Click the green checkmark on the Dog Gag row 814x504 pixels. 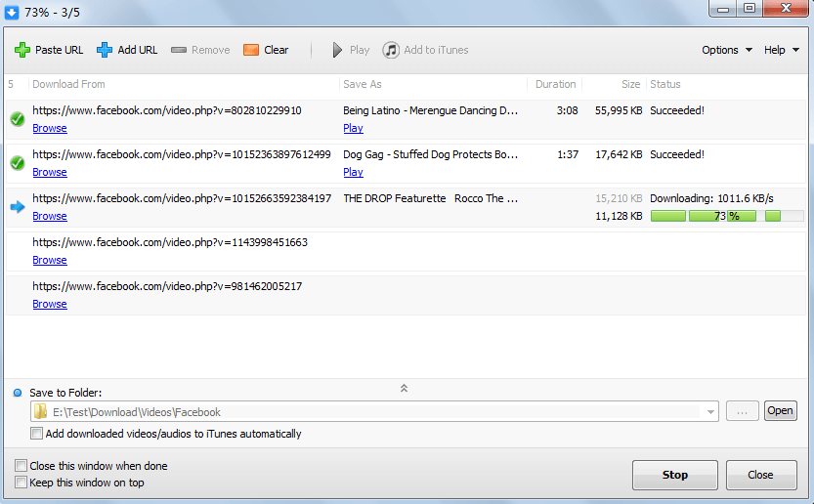point(18,163)
